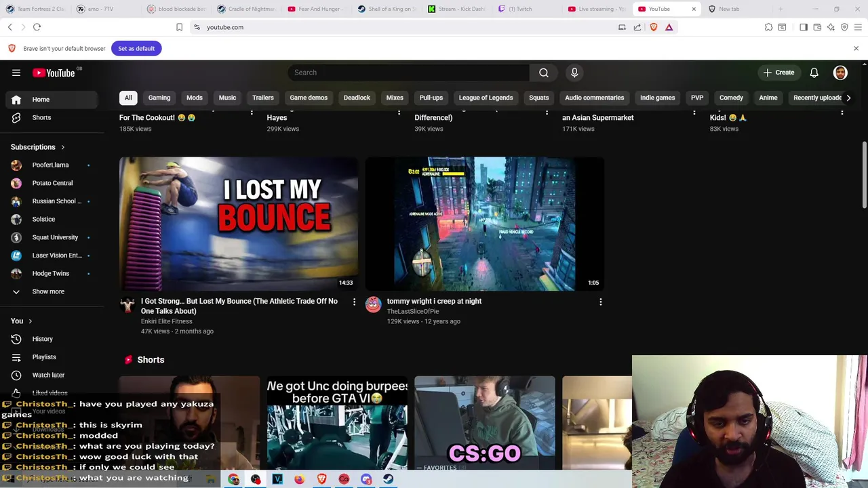Click the search magnifier button
868x488 pixels.
tap(544, 73)
